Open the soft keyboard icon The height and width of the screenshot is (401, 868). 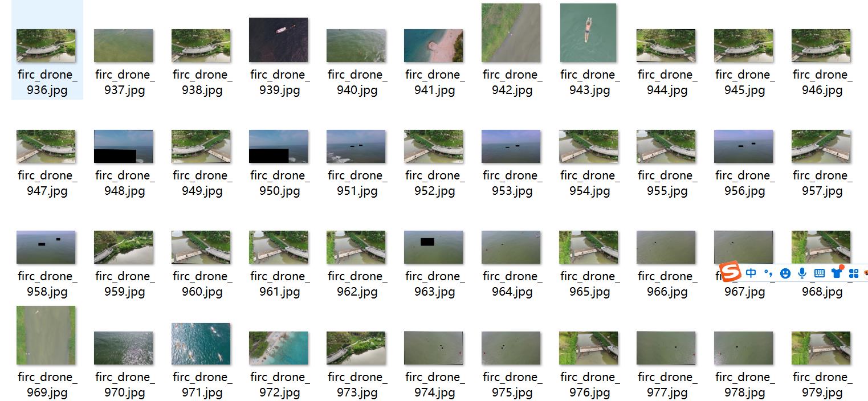820,273
